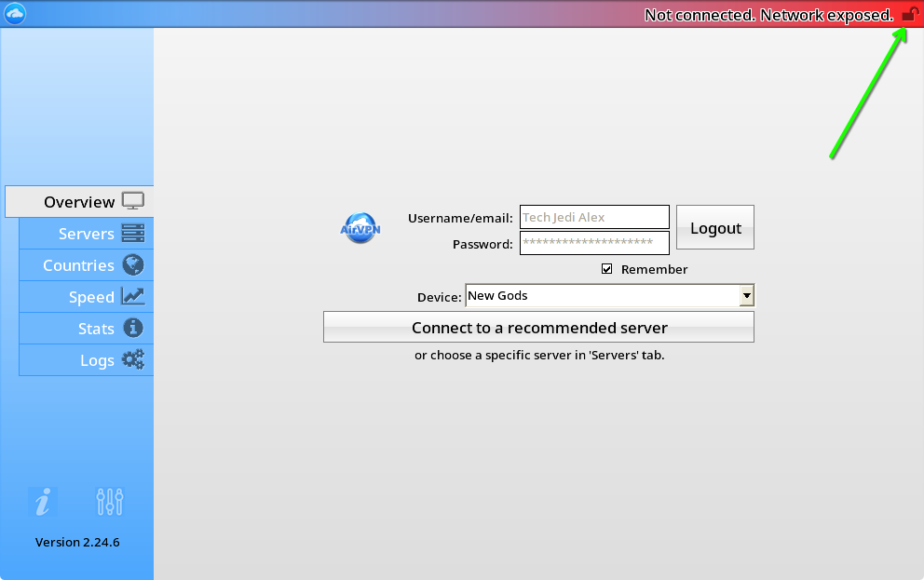Click the red unlocked padlock icon
This screenshot has width=924, height=580.
(909, 15)
